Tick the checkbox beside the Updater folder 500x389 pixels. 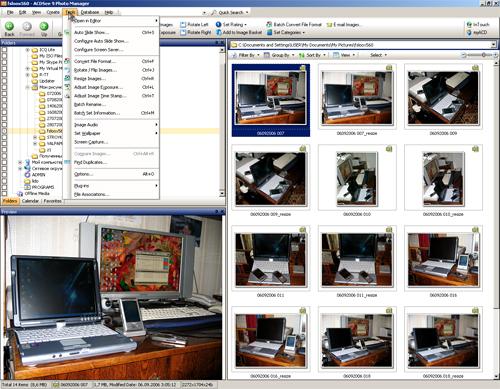pyautogui.click(x=4, y=81)
